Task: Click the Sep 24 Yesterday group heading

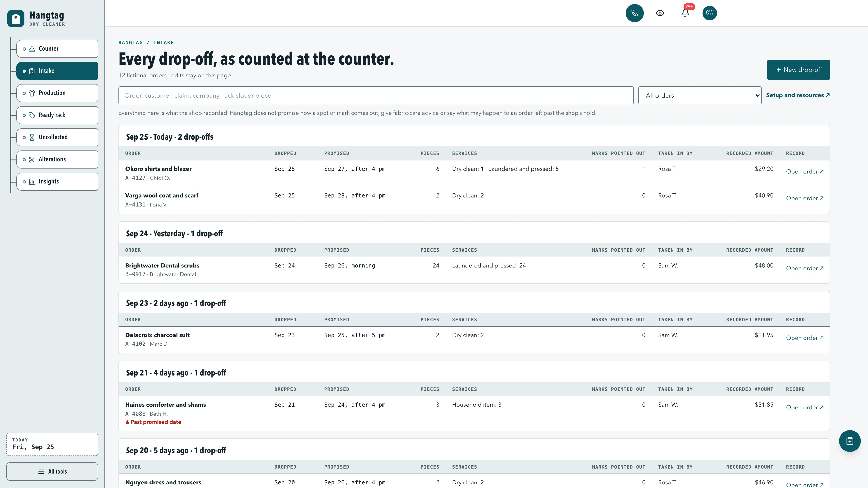Action: [x=174, y=233]
